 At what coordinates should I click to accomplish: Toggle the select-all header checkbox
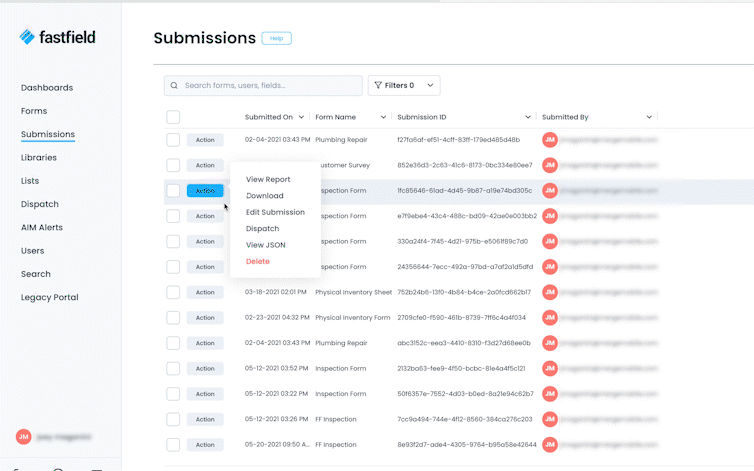point(173,117)
